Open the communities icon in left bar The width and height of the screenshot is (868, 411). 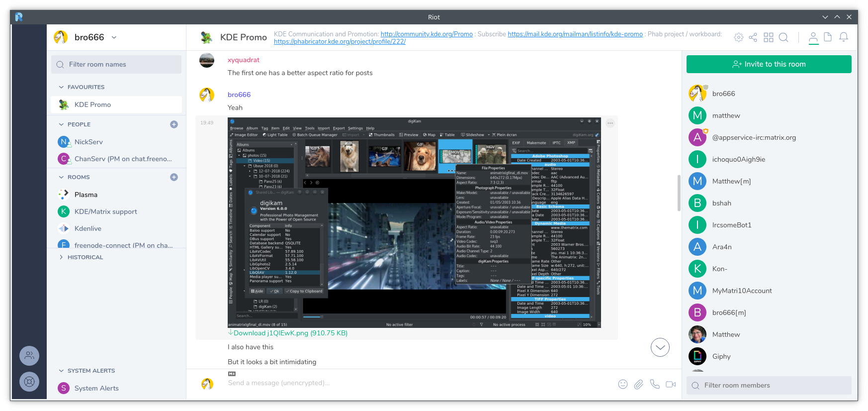(29, 356)
